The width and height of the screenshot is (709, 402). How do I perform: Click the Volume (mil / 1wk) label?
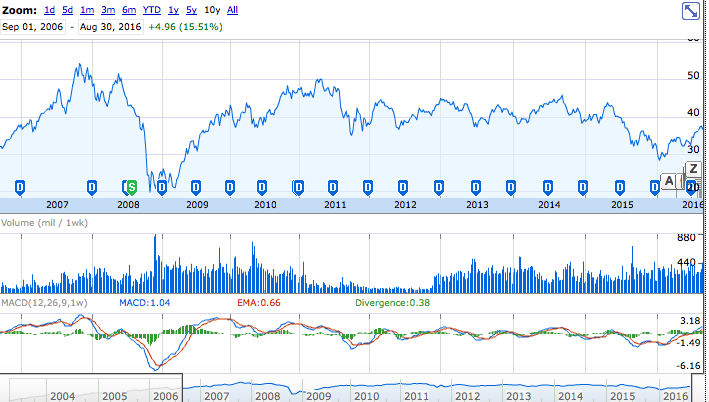44,223
